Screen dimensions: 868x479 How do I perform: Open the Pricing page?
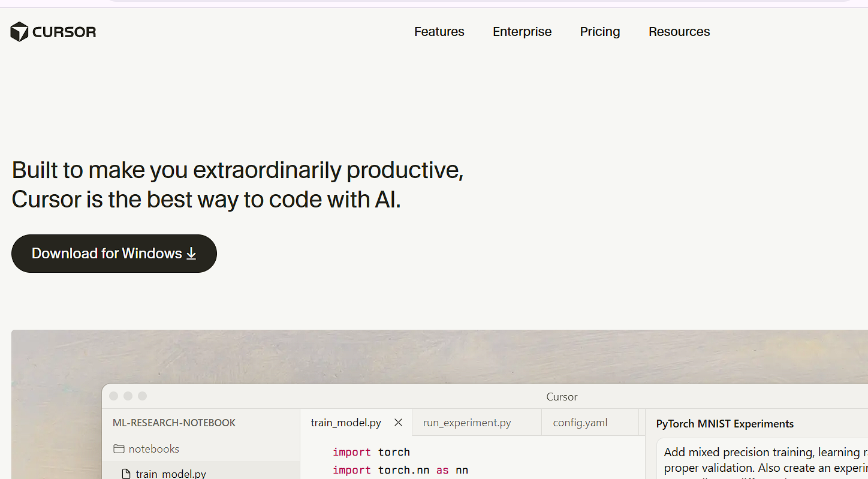click(x=599, y=31)
